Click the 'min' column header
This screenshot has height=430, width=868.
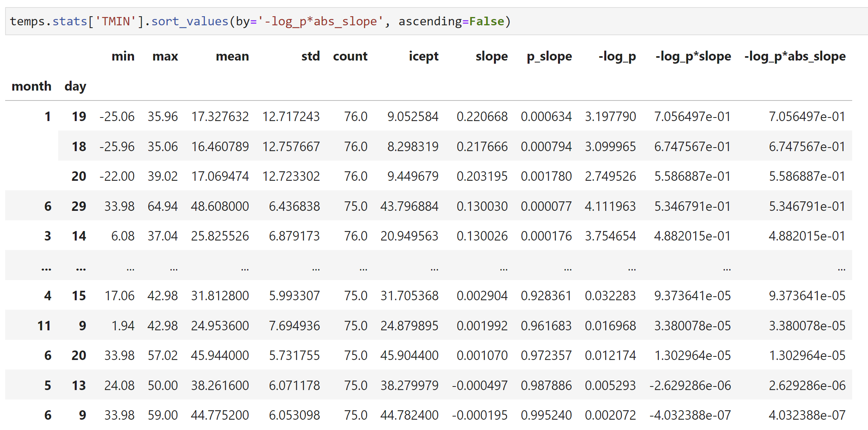(x=123, y=56)
